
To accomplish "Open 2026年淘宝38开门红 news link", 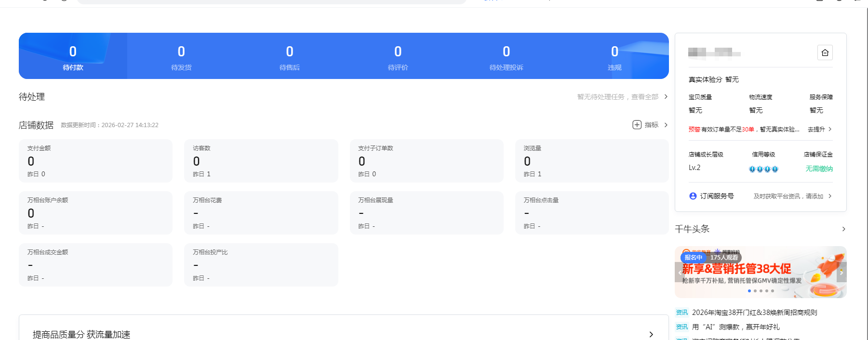I will click(754, 313).
